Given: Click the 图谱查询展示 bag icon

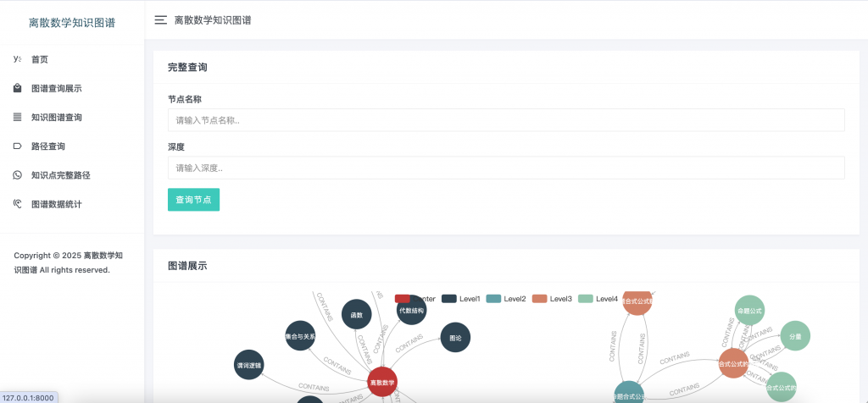Looking at the screenshot, I should point(17,88).
